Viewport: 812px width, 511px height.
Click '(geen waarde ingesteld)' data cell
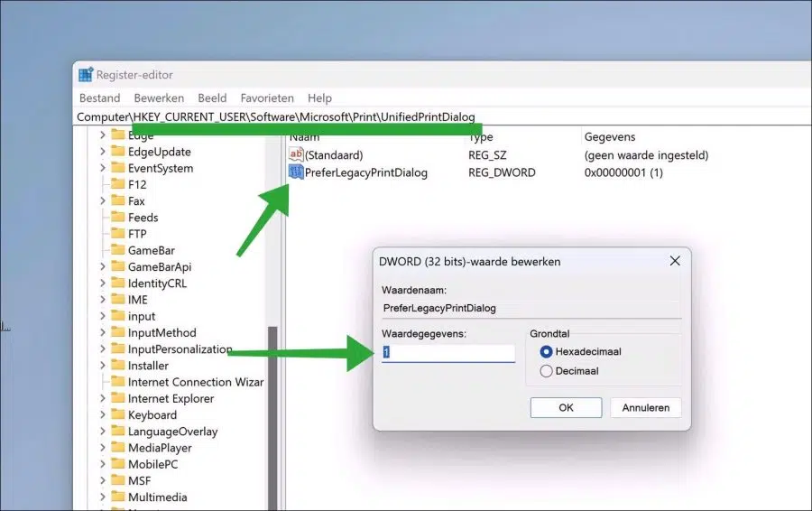tap(646, 155)
